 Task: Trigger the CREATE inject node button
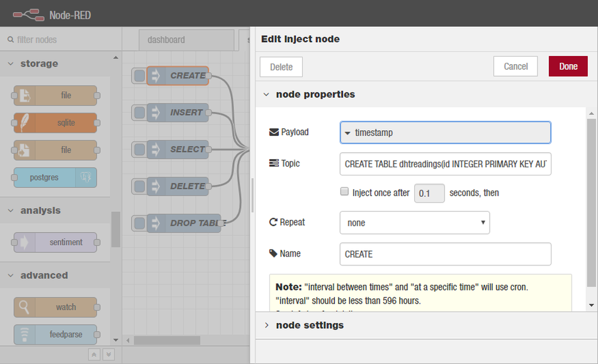[x=139, y=75]
